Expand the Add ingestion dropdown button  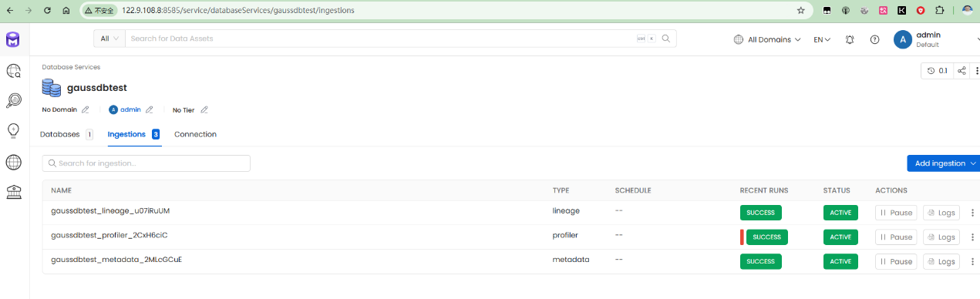click(x=944, y=163)
